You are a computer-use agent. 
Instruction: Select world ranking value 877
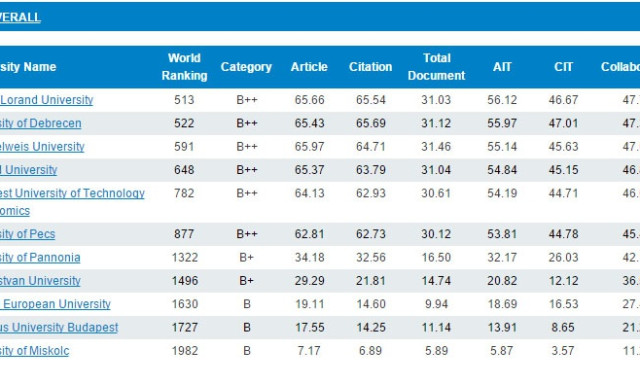pyautogui.click(x=184, y=234)
